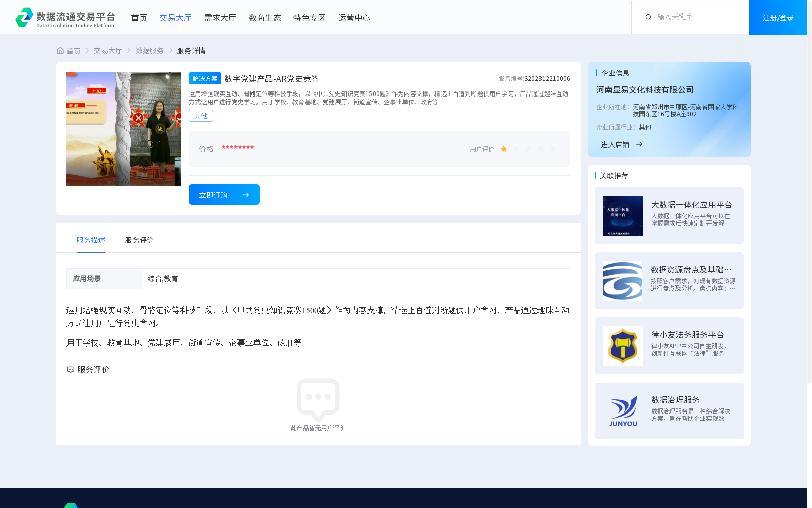The height and width of the screenshot is (508, 812).
Task: Click the search magnifier icon
Action: pos(648,17)
